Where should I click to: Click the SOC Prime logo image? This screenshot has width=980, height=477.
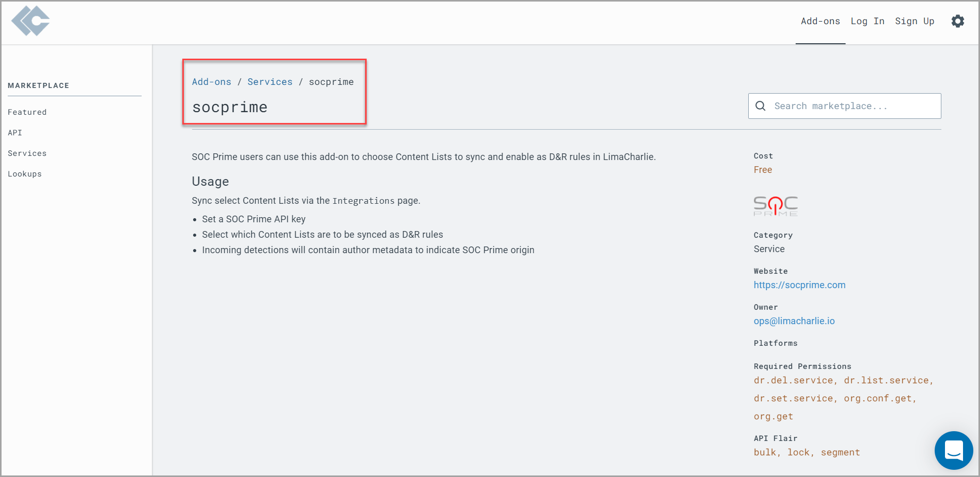(x=776, y=206)
